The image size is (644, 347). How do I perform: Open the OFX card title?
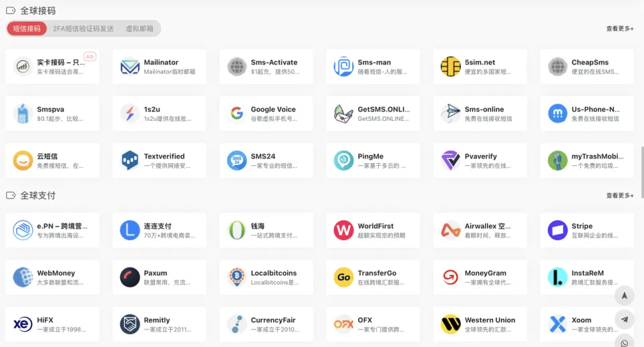point(365,320)
